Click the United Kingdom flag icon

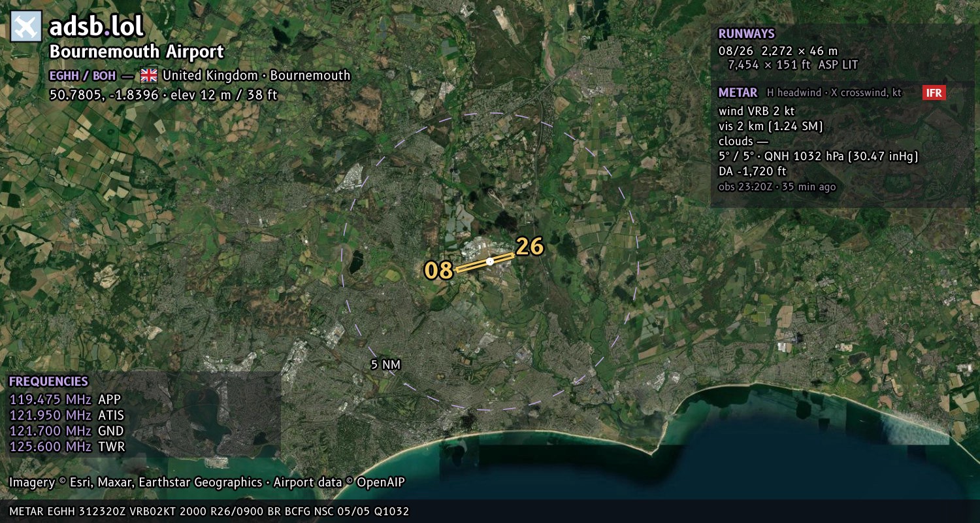tap(149, 75)
